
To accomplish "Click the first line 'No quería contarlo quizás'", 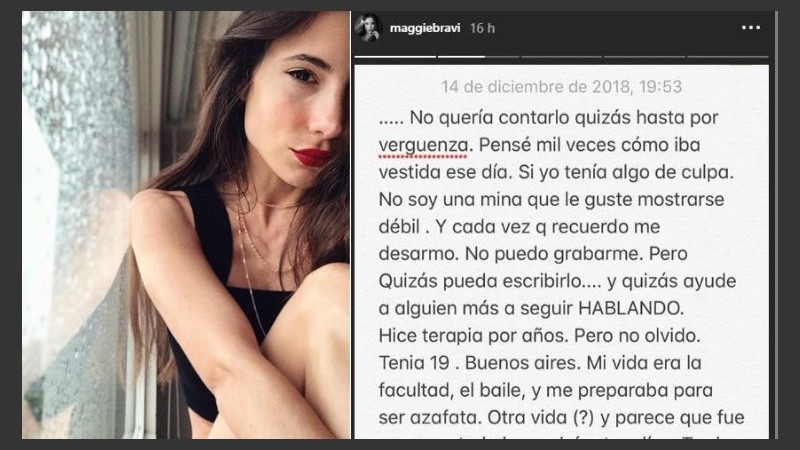I will (x=548, y=118).
